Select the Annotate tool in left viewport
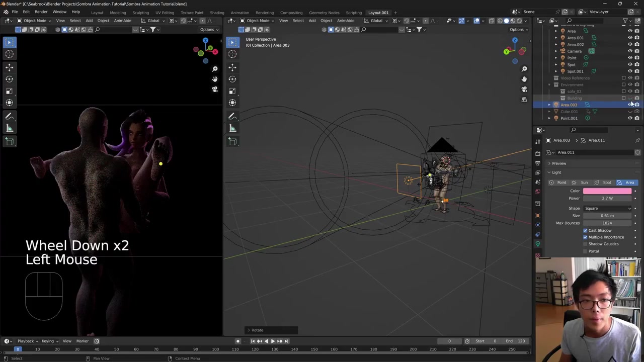The image size is (644, 362). (x=9, y=116)
